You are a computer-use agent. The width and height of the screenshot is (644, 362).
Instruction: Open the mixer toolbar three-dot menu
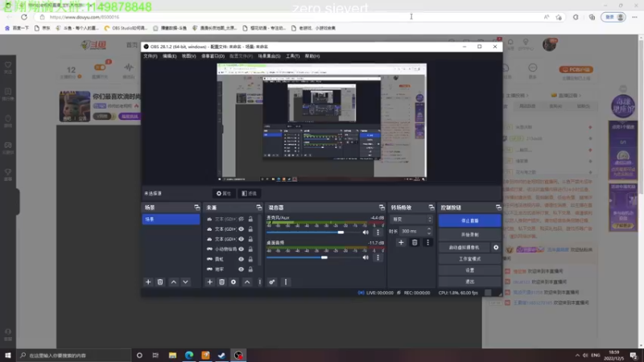(286, 282)
